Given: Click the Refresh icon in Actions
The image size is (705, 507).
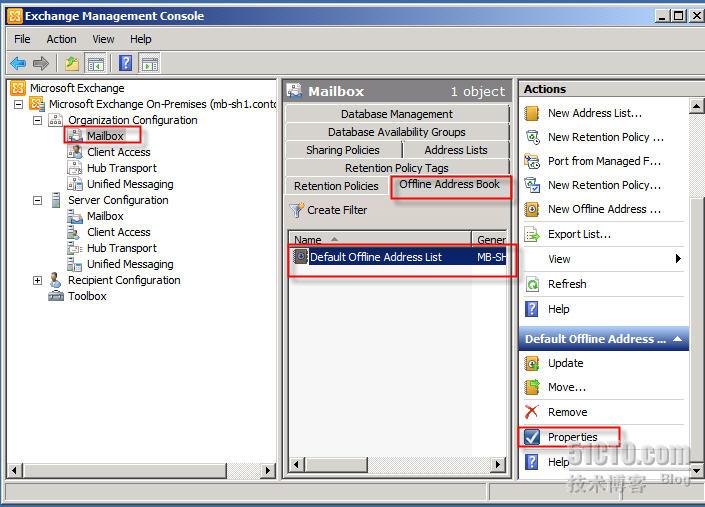Looking at the screenshot, I should click(532, 284).
